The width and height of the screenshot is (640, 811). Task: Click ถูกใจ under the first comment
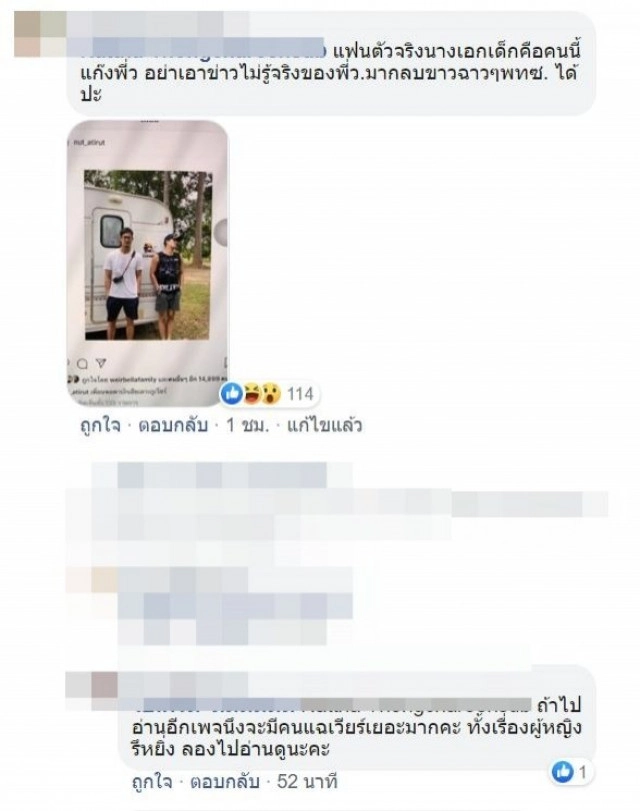point(100,426)
